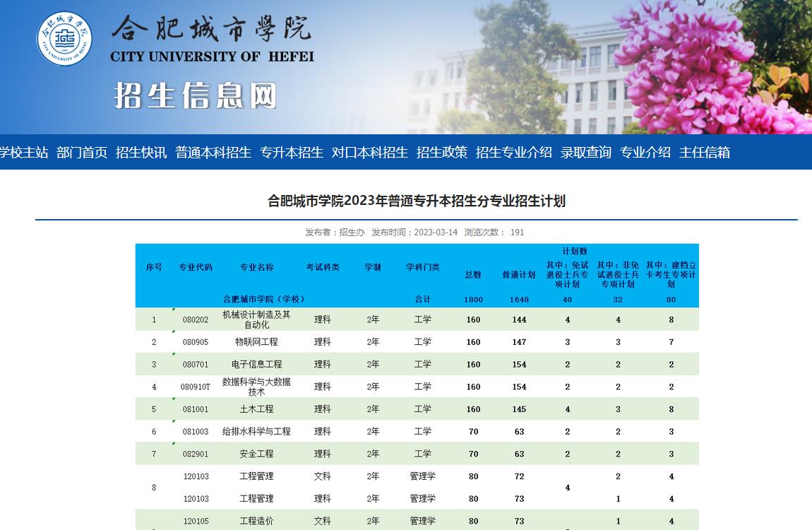Select 普通本科招生 in the nav bar
Image resolution: width=812 pixels, height=530 pixels.
click(213, 153)
